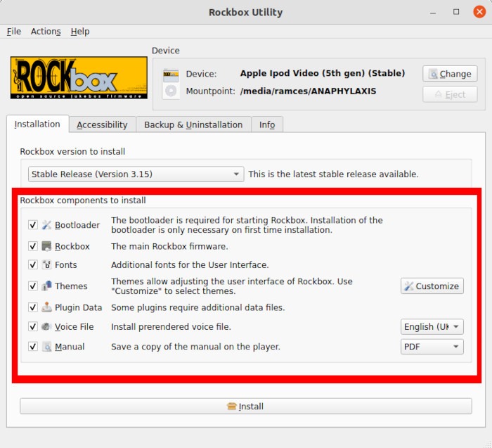Toggle the Fonts checkbox
Viewport: 492px width, 448px height.
(32, 264)
